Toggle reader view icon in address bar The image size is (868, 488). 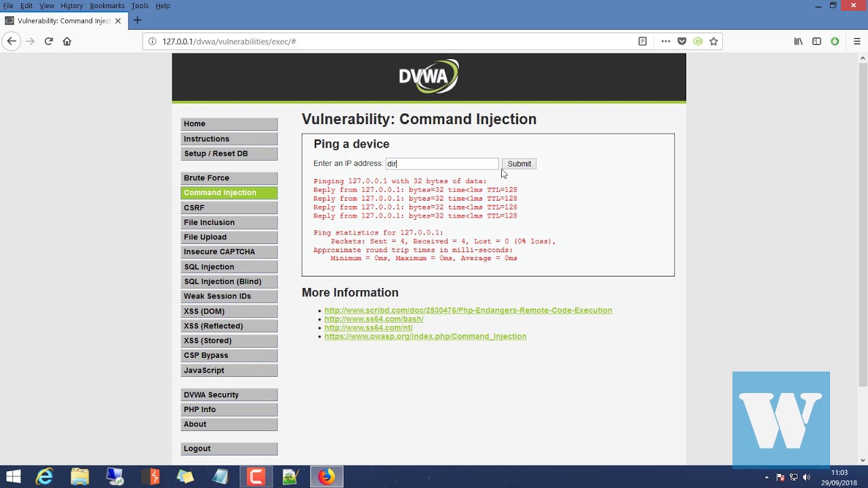642,41
